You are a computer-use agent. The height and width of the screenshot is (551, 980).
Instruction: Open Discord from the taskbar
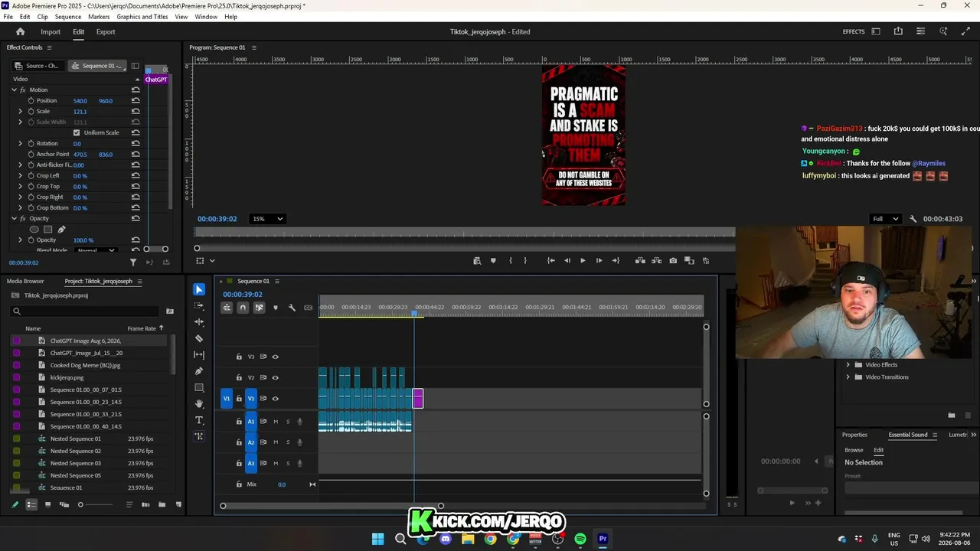[x=446, y=539]
